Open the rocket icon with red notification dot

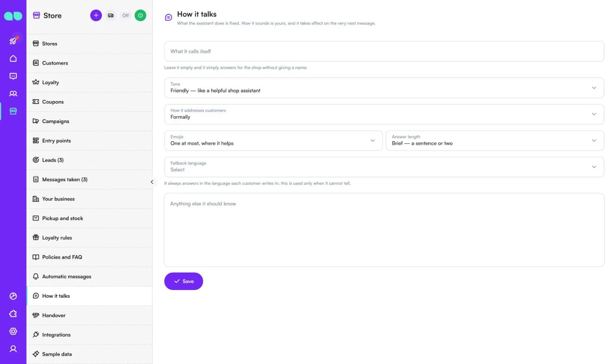[x=13, y=41]
